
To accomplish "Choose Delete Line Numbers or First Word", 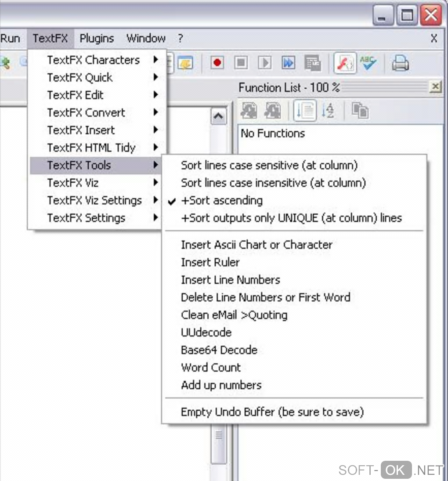I will [294, 297].
